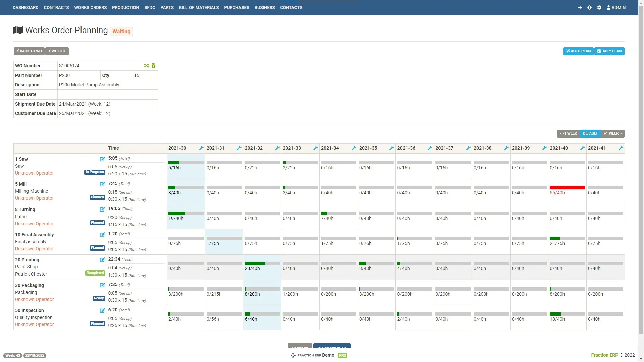Toggle the In Progress status for 1 Saw

click(x=95, y=172)
